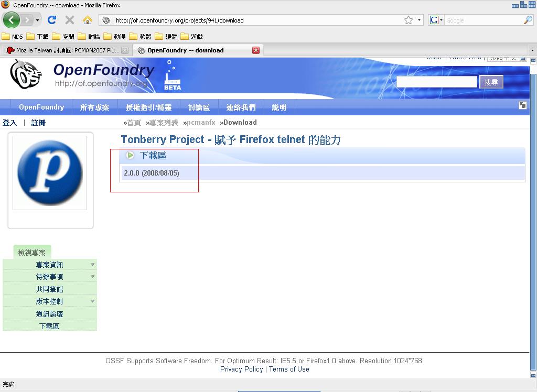This screenshot has width=537, height=392.
Task: Open 通訊論壇 in the sidebar
Action: pos(49,313)
